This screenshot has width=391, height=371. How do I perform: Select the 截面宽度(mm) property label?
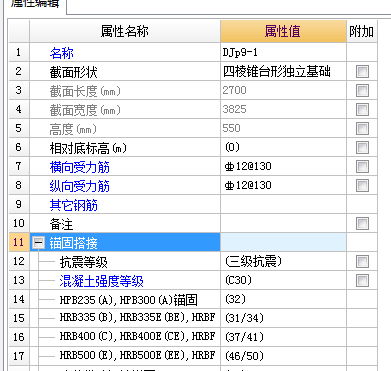click(x=85, y=110)
